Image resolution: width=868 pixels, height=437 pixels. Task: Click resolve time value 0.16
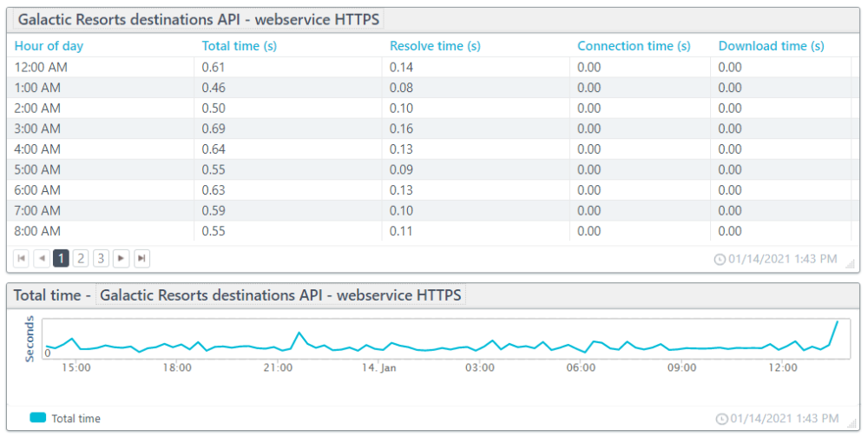(401, 129)
